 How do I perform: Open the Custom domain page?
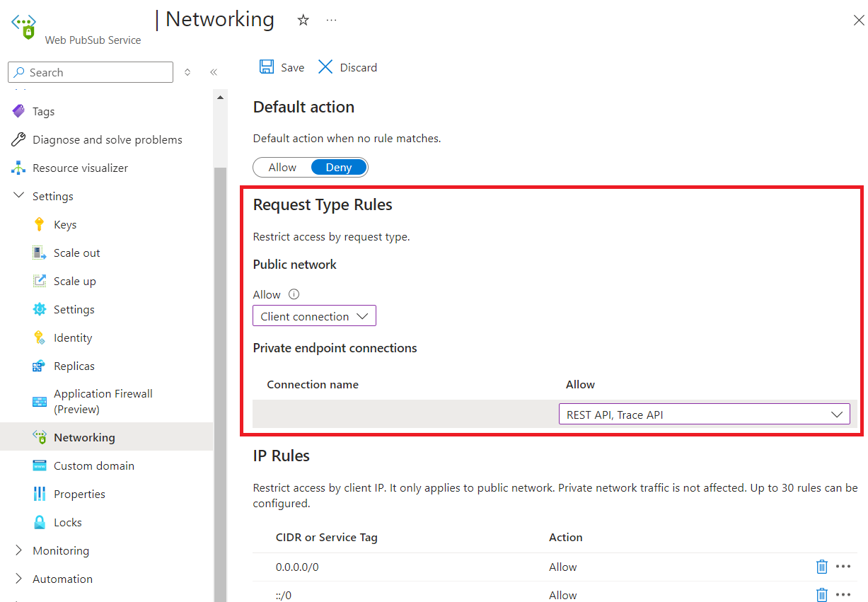pos(93,465)
